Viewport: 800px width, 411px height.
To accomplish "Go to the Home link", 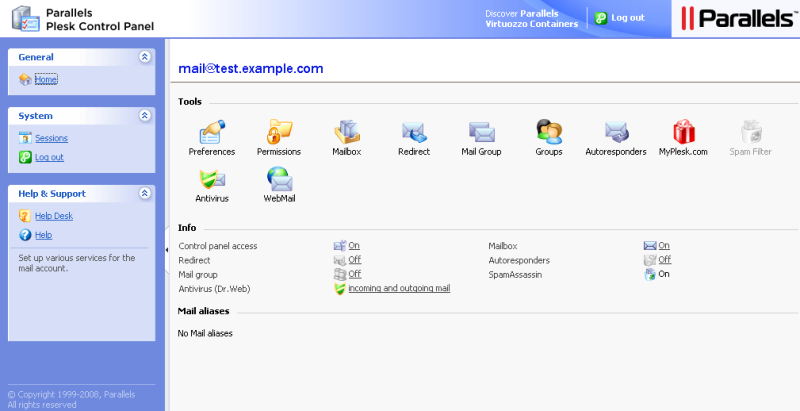I will click(x=46, y=80).
